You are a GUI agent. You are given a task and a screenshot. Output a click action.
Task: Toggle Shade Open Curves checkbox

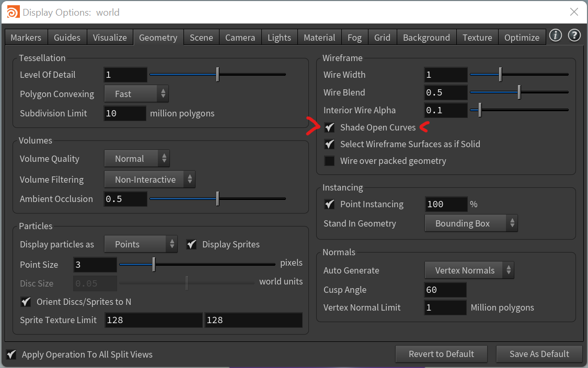point(329,127)
